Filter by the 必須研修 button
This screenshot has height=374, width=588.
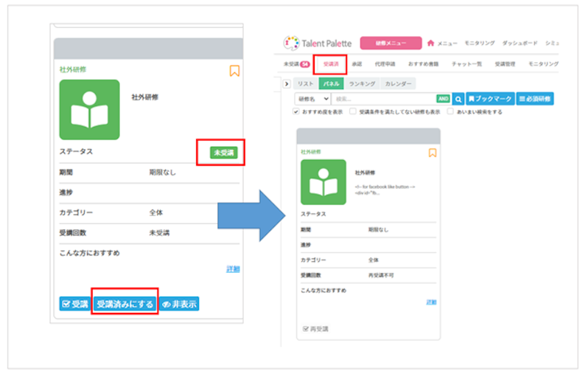[x=535, y=99]
